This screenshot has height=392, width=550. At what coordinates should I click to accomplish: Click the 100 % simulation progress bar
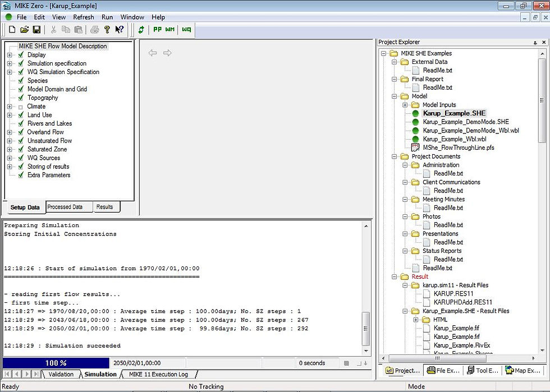coord(56,363)
